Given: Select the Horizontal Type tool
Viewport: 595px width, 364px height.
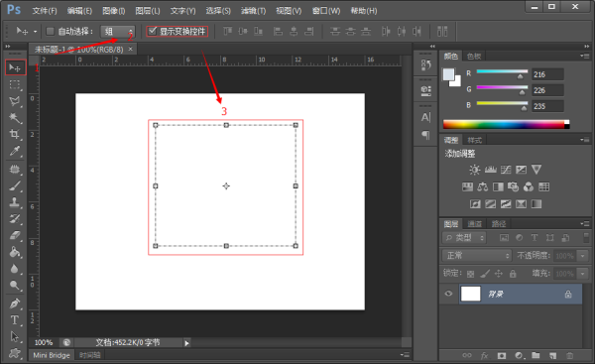Looking at the screenshot, I should 15,320.
